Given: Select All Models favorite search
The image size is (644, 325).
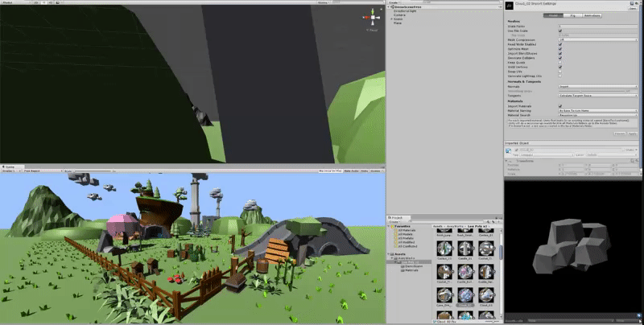Looking at the screenshot, I should click(404, 234).
